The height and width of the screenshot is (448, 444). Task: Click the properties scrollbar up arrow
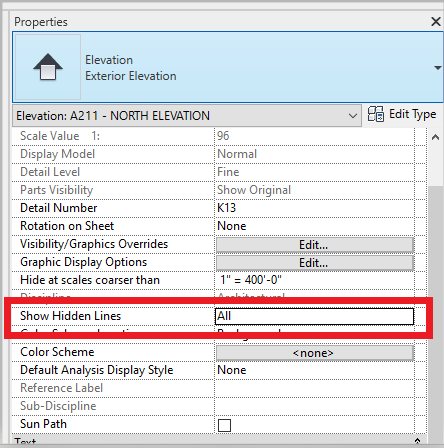(435, 137)
